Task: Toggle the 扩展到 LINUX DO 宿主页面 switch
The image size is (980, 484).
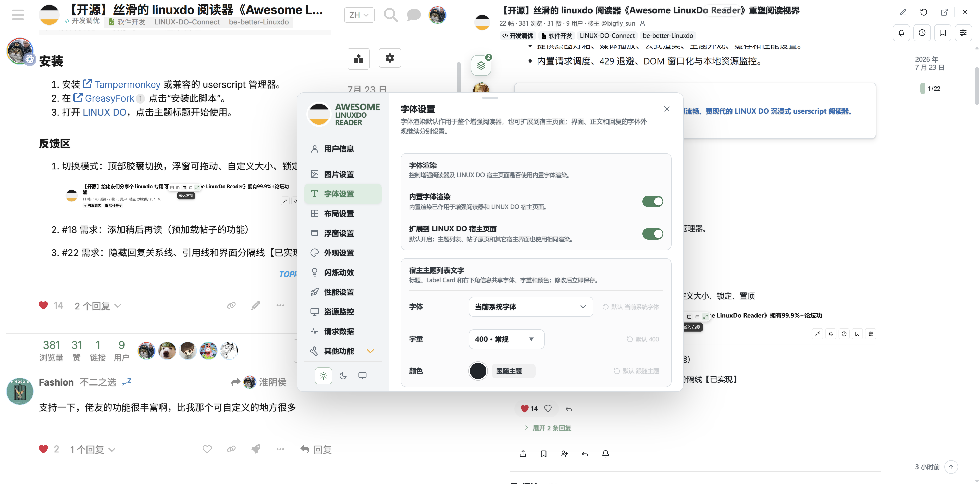Action: (x=652, y=234)
